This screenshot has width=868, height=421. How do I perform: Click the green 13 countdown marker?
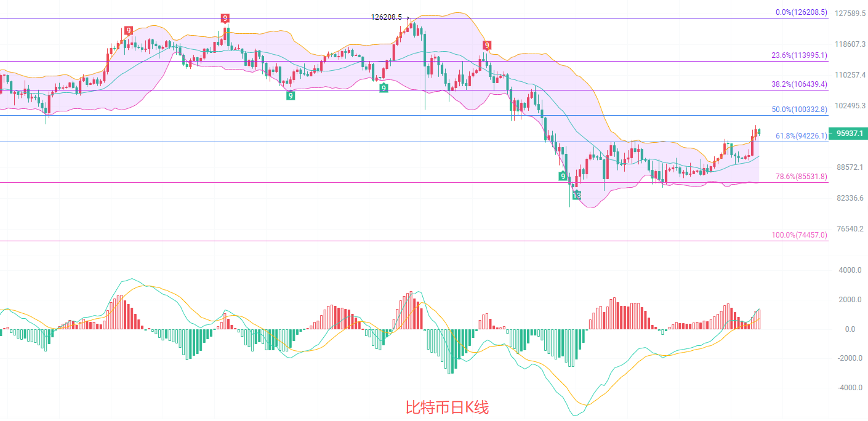point(576,195)
